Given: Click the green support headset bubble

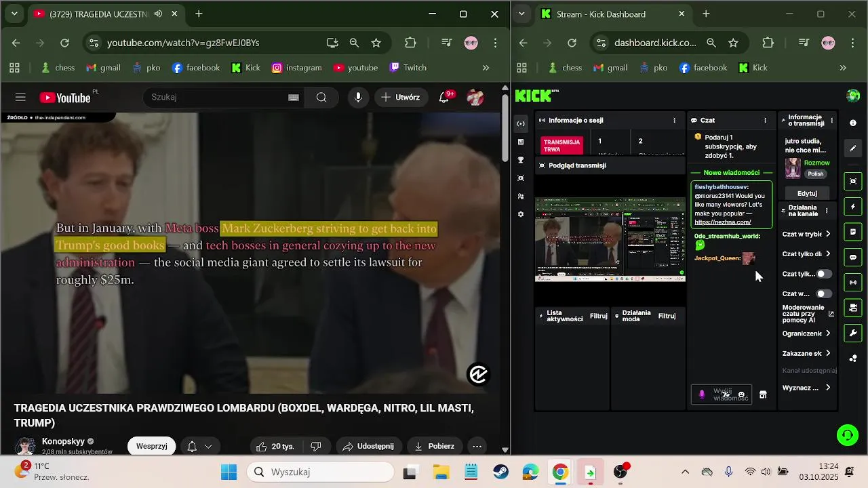Looking at the screenshot, I should 848,434.
